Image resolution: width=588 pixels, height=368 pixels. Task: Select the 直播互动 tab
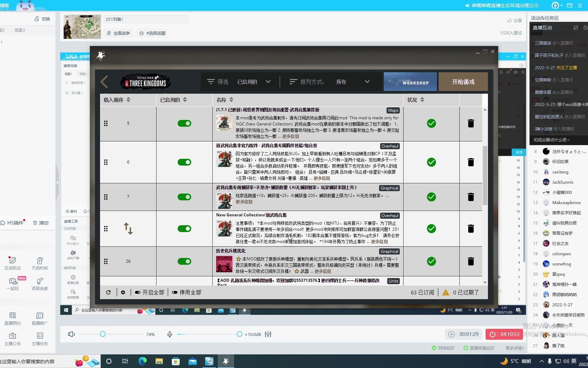[542, 28]
